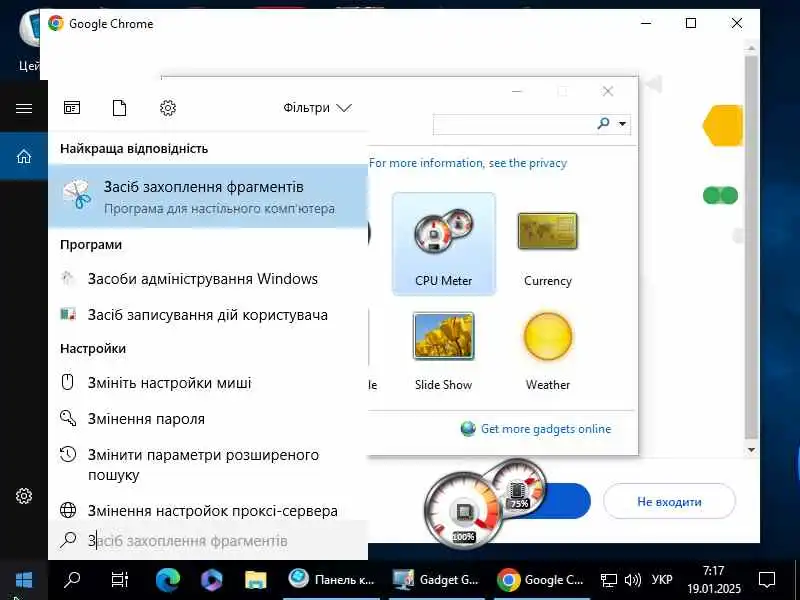Open the clock and date 7:17
The height and width of the screenshot is (600, 800).
713,580
